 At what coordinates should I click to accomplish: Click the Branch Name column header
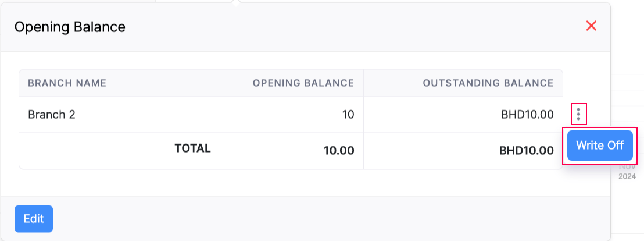click(x=67, y=83)
